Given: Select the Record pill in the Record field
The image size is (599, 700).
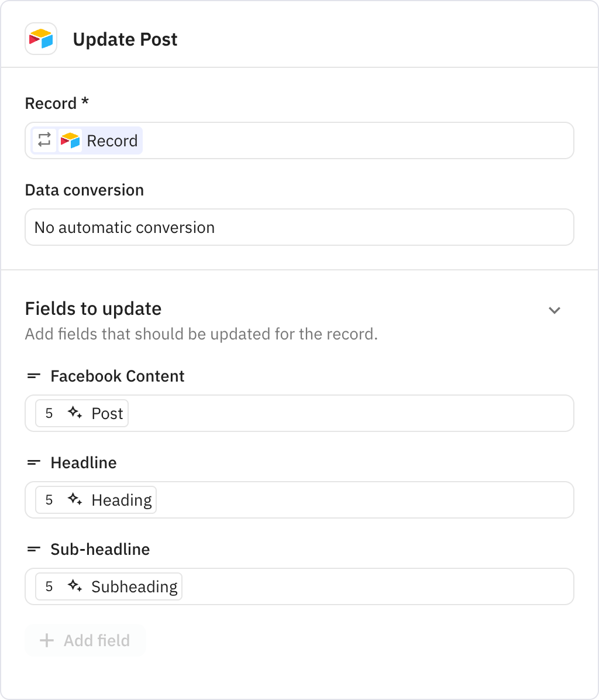Looking at the screenshot, I should tap(99, 140).
